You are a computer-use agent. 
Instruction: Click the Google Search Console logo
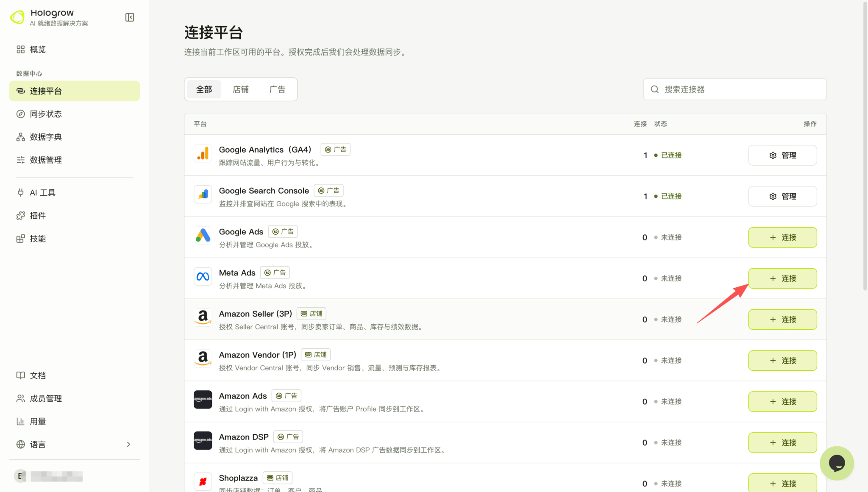(x=203, y=195)
